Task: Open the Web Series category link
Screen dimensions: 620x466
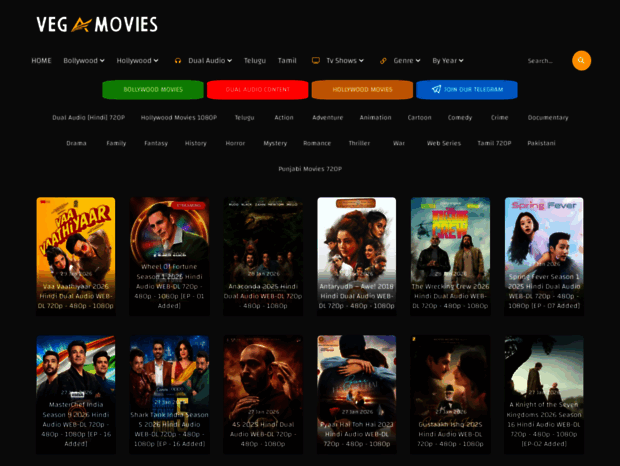Action: (444, 143)
